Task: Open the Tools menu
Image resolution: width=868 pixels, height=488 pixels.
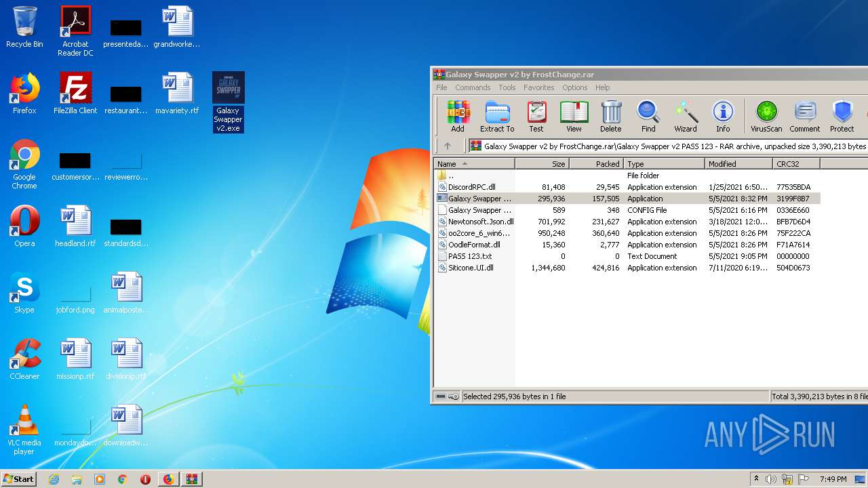Action: click(507, 87)
